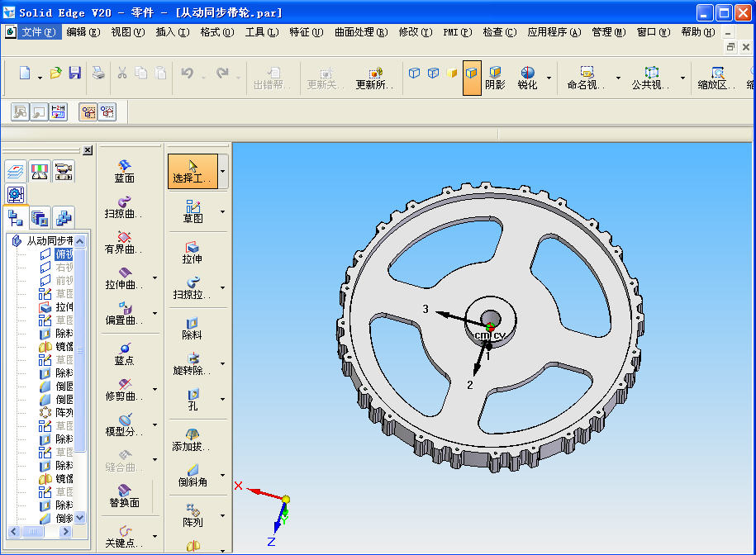Open 命名视 dropdown arrow

pyautogui.click(x=618, y=78)
